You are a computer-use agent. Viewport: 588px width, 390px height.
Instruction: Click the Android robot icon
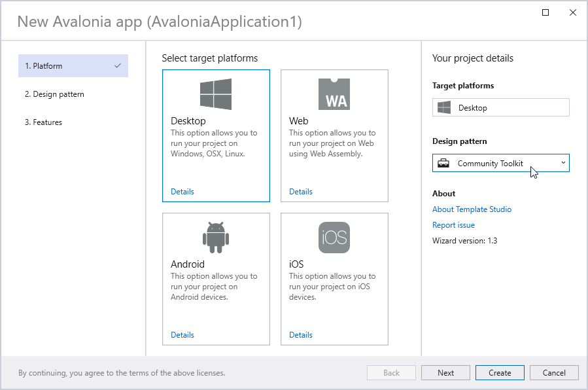click(x=216, y=238)
